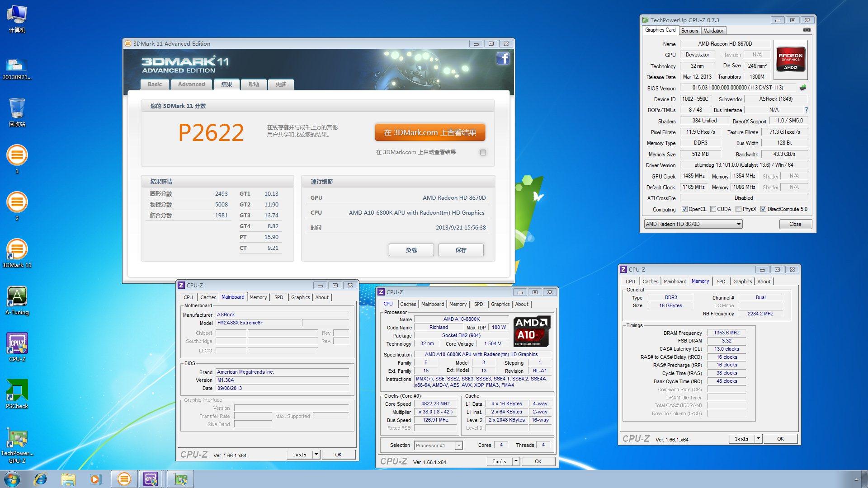Open the 3DMark 11 desktop shortcut
The height and width of the screenshot is (488, 868).
[17, 253]
